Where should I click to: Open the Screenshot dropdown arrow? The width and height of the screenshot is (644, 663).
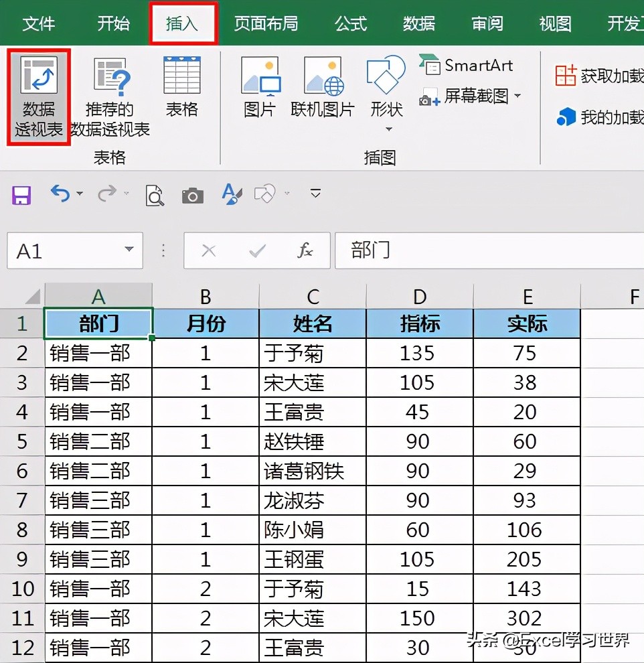[x=517, y=96]
